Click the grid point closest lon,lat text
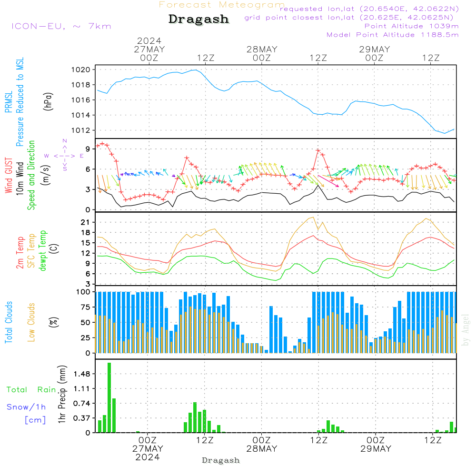 pos(349,18)
